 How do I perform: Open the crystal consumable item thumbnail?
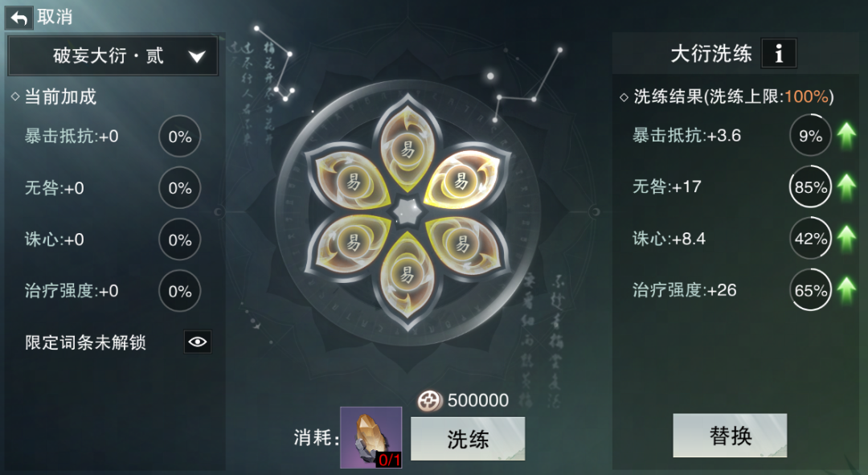click(x=371, y=437)
